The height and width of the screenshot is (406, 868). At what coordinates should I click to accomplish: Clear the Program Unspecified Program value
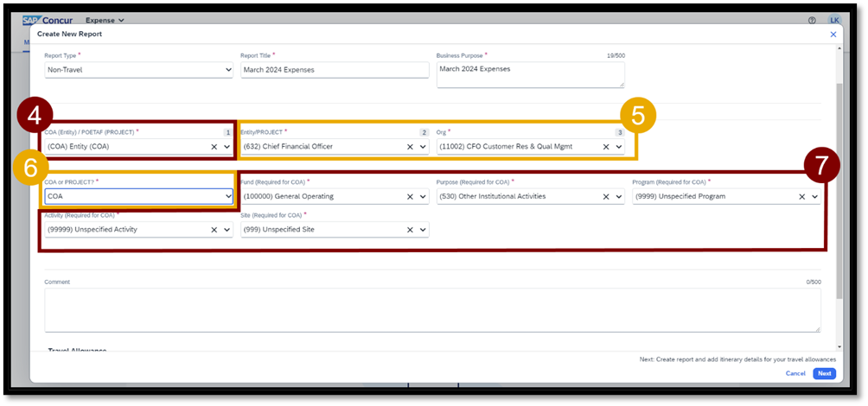pyautogui.click(x=801, y=197)
